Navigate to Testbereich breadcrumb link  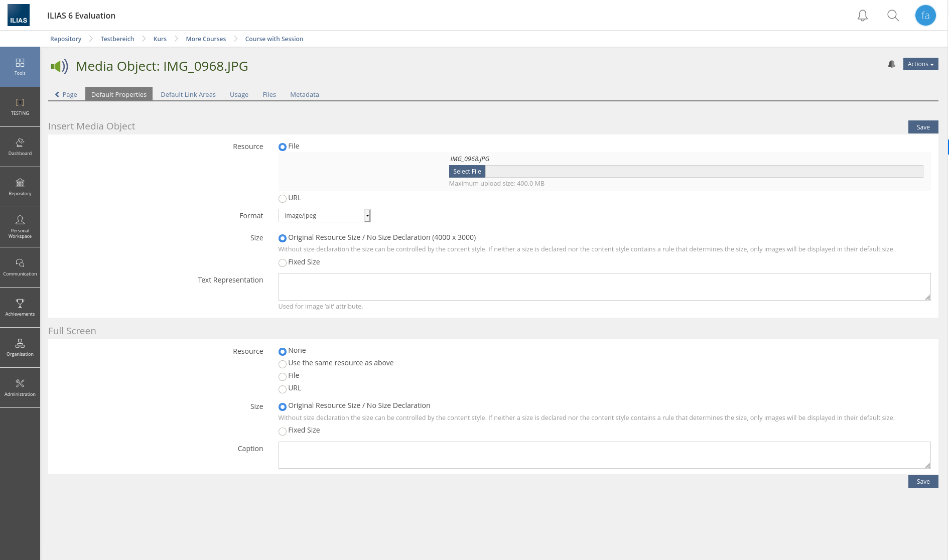pyautogui.click(x=117, y=39)
